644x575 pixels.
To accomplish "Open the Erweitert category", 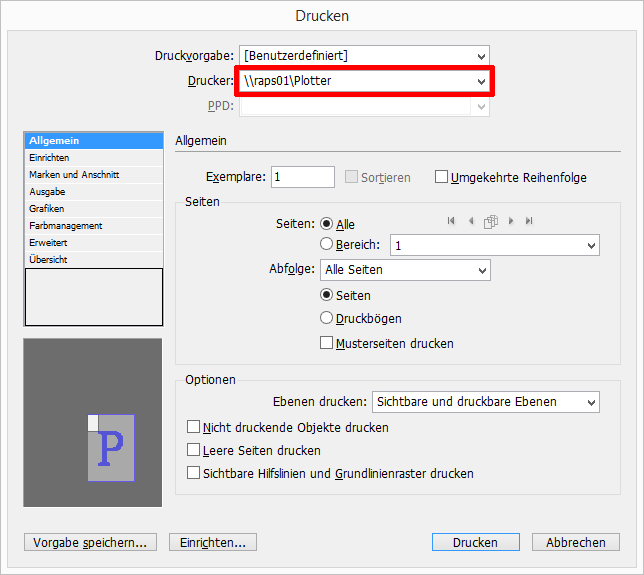I will (94, 243).
